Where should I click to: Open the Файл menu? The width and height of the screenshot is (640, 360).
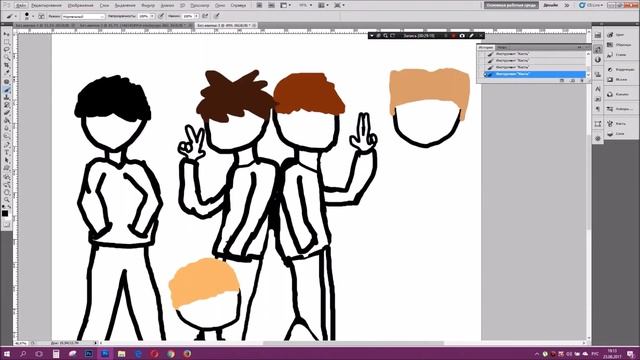click(x=21, y=5)
